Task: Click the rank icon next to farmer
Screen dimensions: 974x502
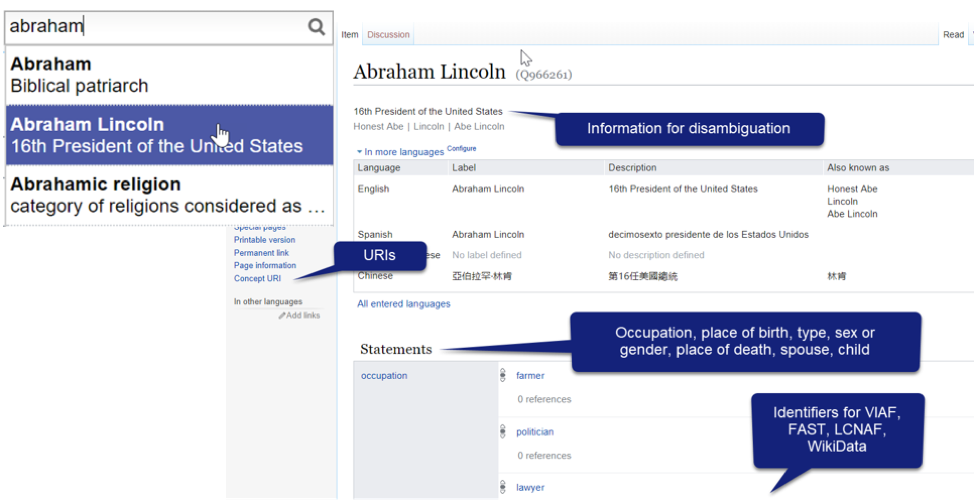Action: coord(503,376)
